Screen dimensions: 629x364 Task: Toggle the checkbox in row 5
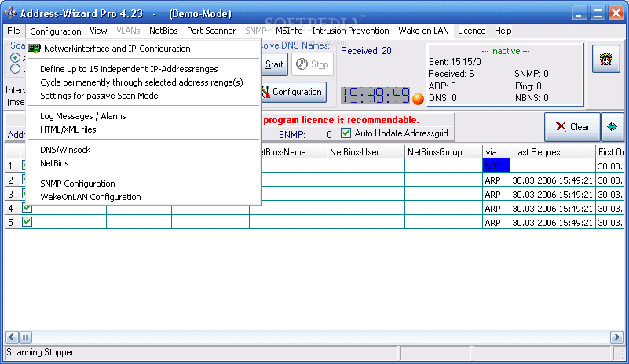click(x=27, y=222)
